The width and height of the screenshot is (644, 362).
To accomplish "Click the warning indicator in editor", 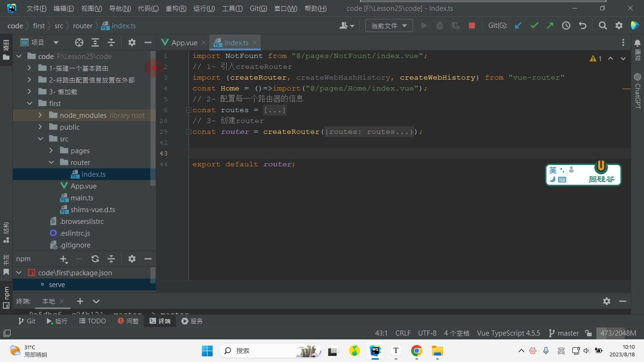I will click(595, 59).
